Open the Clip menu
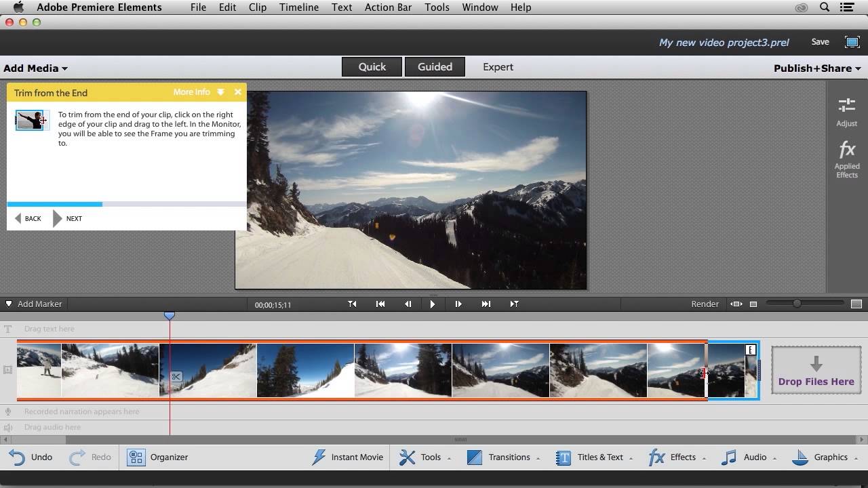This screenshot has height=488, width=868. pos(258,7)
